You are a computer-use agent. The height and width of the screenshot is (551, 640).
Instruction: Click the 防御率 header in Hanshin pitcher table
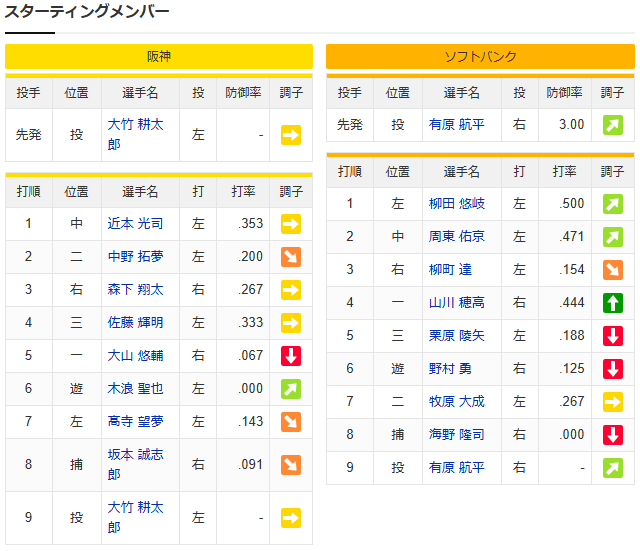[243, 93]
